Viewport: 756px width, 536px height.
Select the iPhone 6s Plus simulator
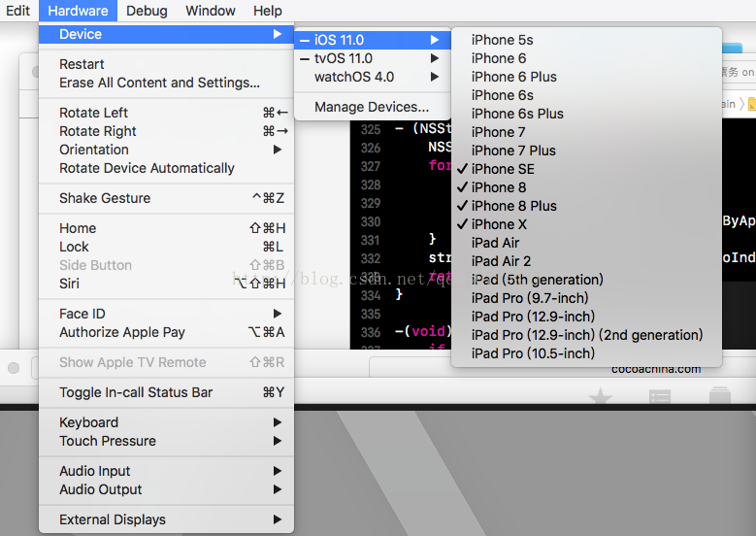coord(586,114)
